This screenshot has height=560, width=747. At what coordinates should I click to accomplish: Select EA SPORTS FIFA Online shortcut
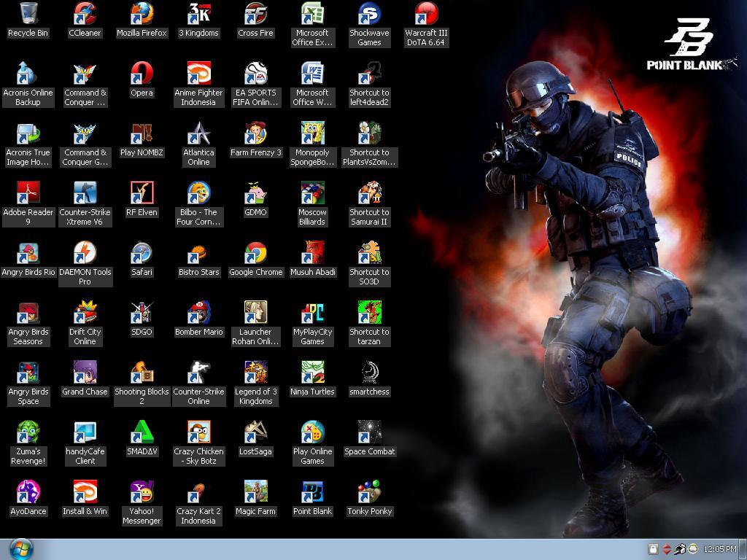click(x=256, y=74)
